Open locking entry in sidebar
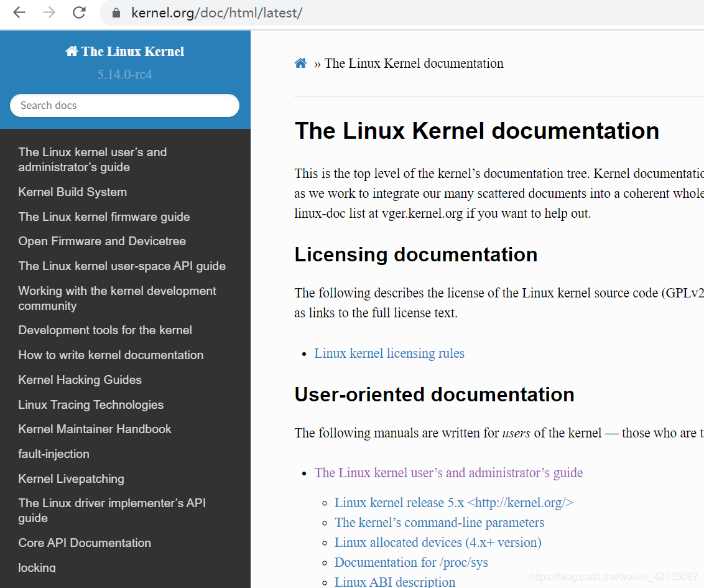The height and width of the screenshot is (588, 704). (x=37, y=567)
